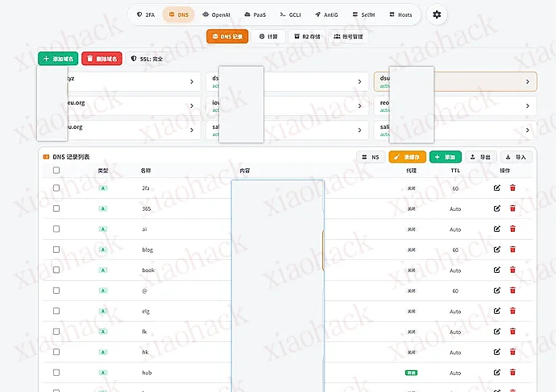Image resolution: width=556 pixels, height=392 pixels.
Task: Click edit icon for hk record
Action: pos(497,353)
